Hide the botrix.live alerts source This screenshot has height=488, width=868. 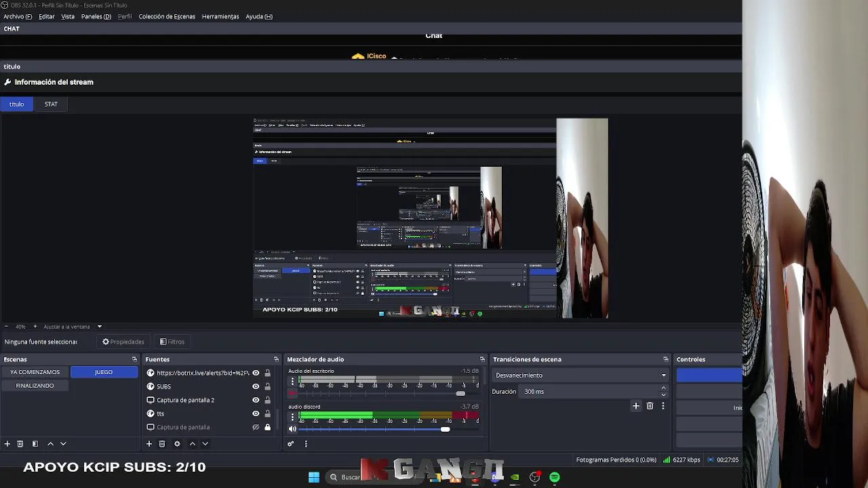[256, 373]
